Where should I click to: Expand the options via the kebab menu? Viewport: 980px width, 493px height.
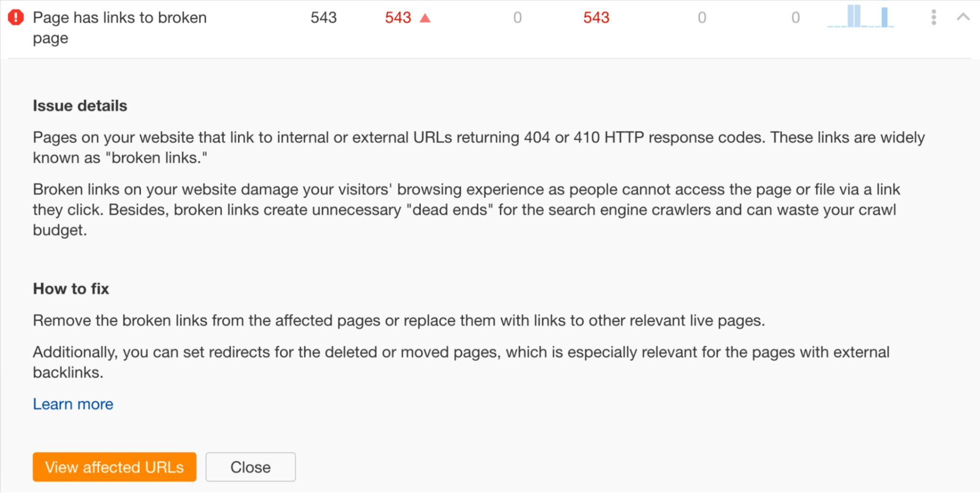click(x=934, y=17)
